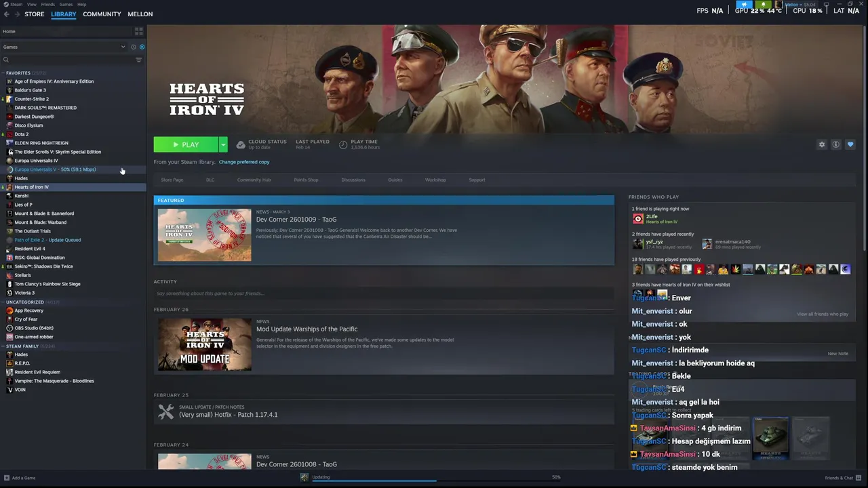
Task: Toggle ready-to-play filter icon
Action: click(142, 47)
